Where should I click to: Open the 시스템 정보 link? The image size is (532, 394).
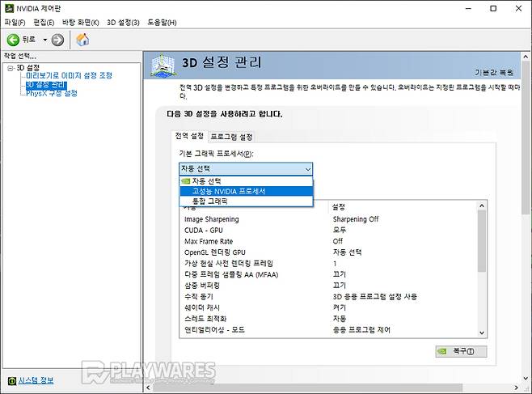coord(36,380)
